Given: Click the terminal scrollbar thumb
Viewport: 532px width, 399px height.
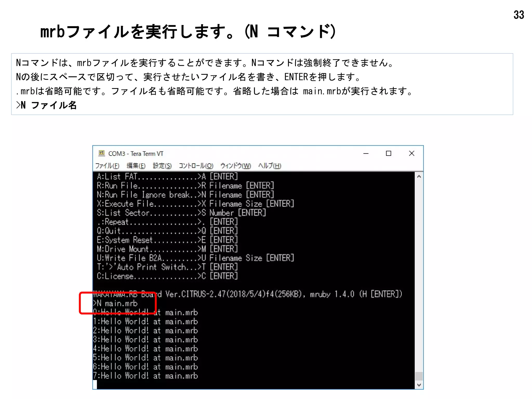Looking at the screenshot, I should pos(419,376).
